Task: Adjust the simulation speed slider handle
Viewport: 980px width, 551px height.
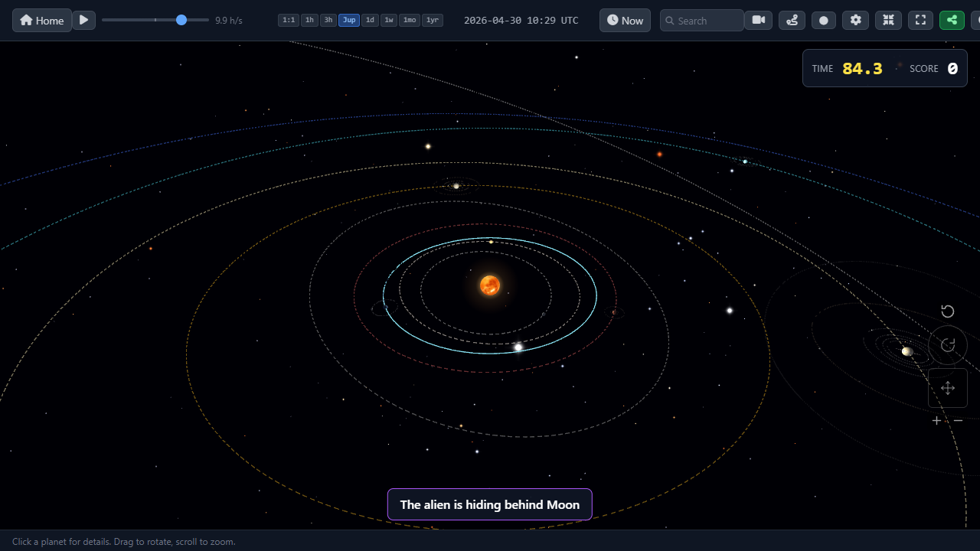Action: click(181, 20)
